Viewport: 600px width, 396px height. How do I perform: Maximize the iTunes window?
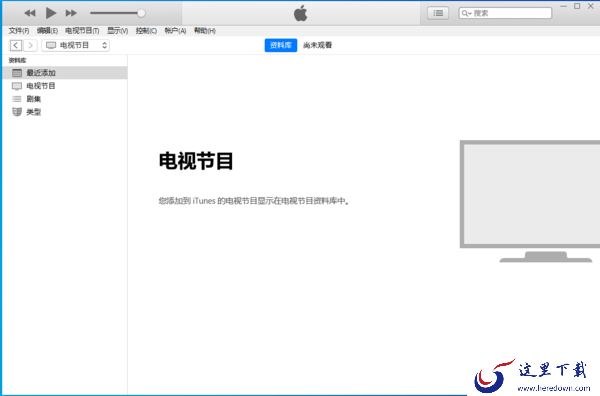point(577,6)
